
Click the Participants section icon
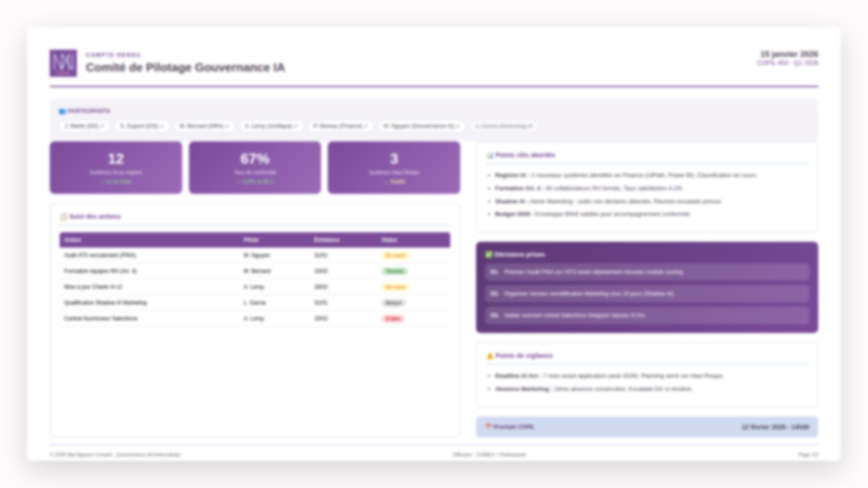coord(62,111)
